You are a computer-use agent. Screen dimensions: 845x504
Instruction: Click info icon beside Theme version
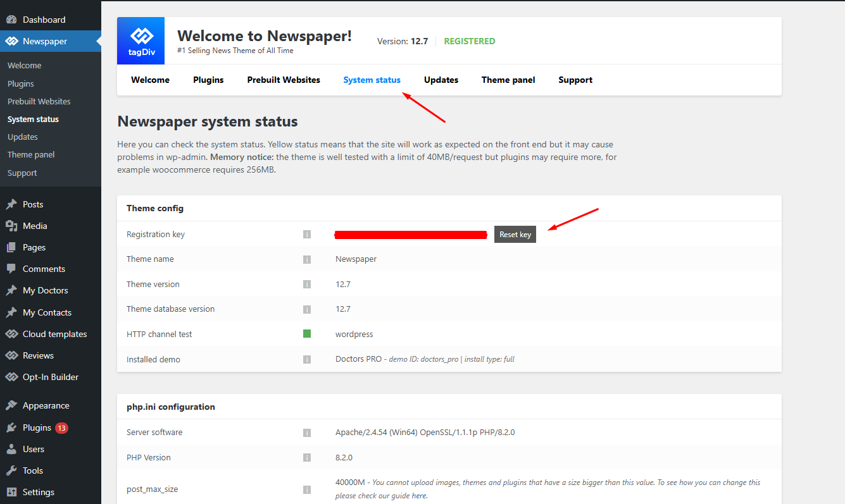[307, 284]
